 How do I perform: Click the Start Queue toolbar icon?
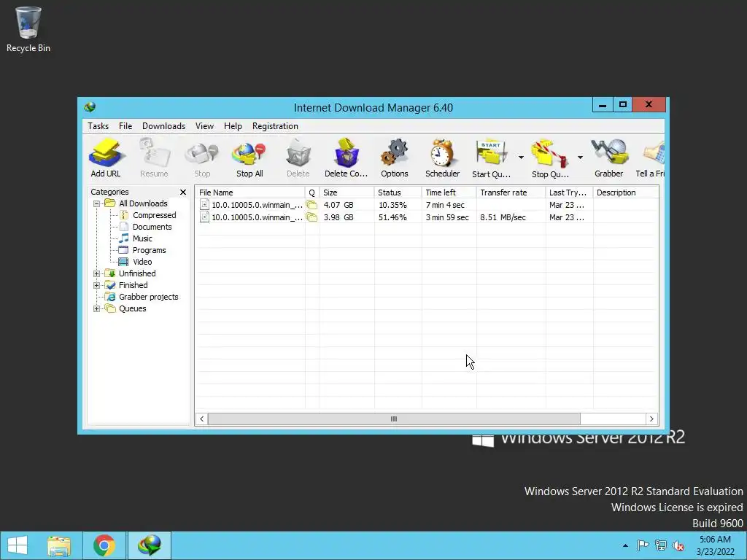tap(491, 158)
